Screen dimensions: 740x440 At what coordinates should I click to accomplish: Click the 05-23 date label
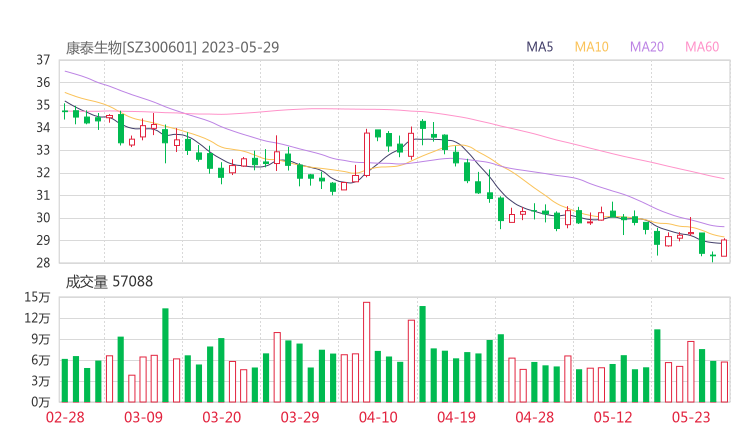click(691, 417)
